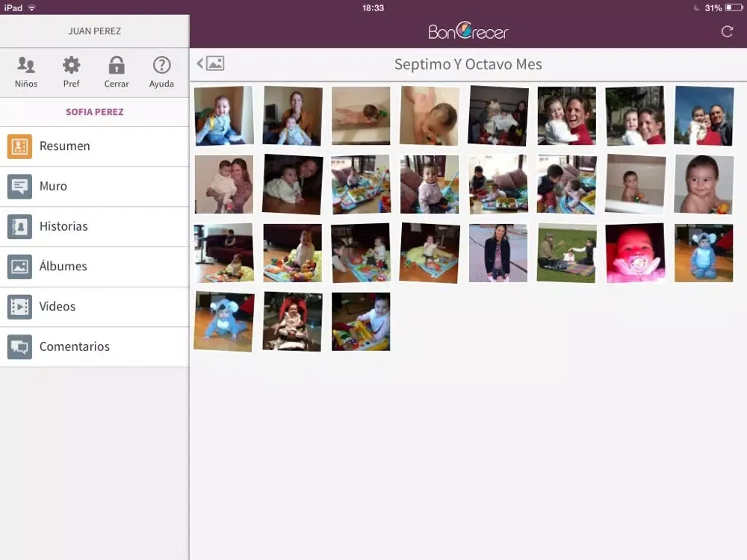Open photo of baby in pink top on playmat

point(430,184)
